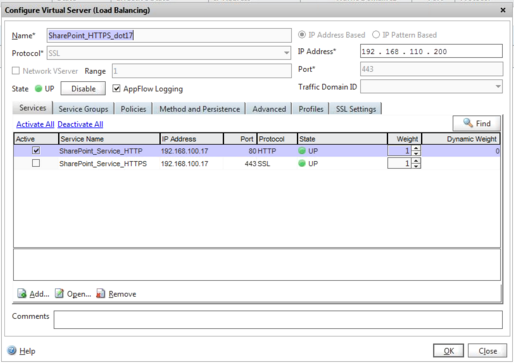Click weight value box for SharePoint_Service_HTTPS

click(399, 163)
